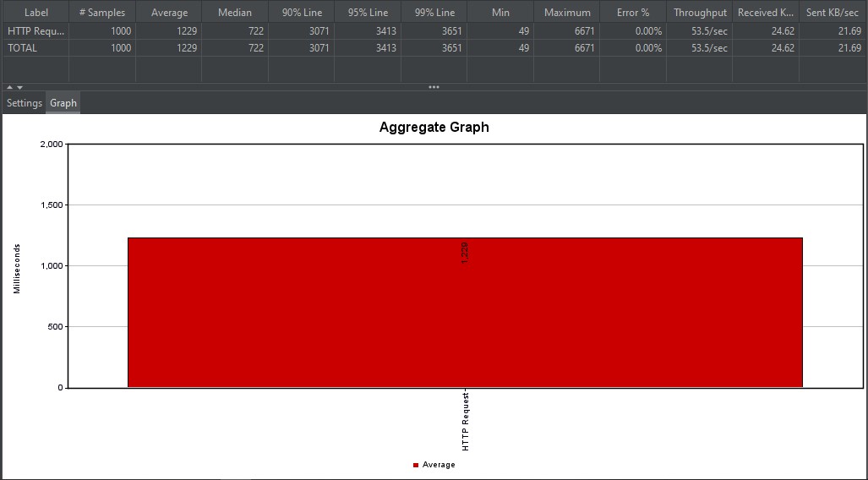Image resolution: width=868 pixels, height=480 pixels.
Task: Click the 1,500 y-axis tick label
Action: (x=52, y=205)
